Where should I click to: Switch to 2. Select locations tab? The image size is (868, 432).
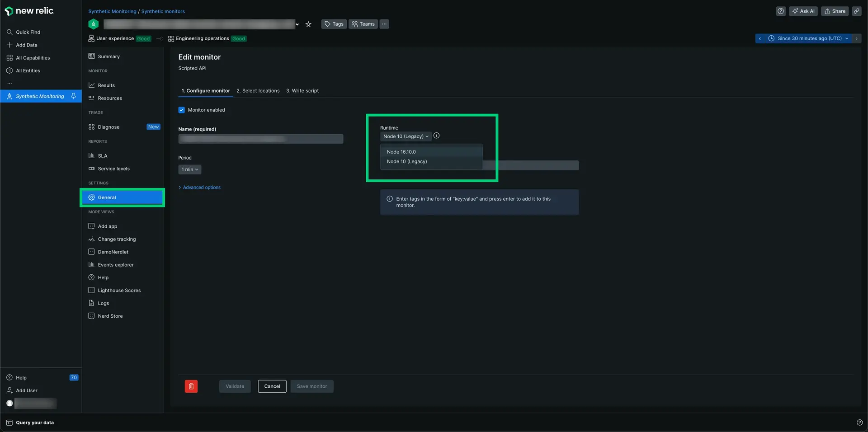click(x=258, y=91)
